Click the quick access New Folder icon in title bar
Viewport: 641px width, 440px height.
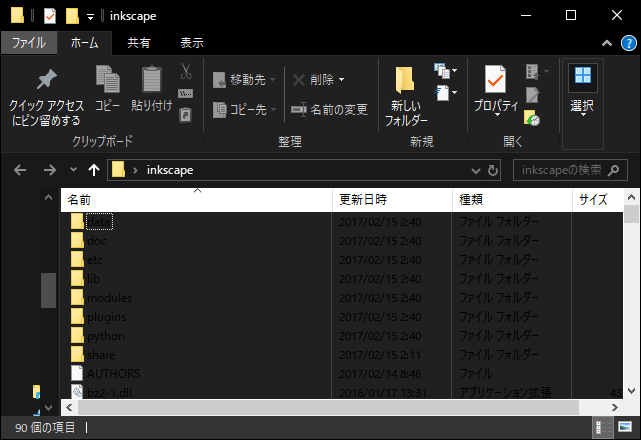coord(72,16)
